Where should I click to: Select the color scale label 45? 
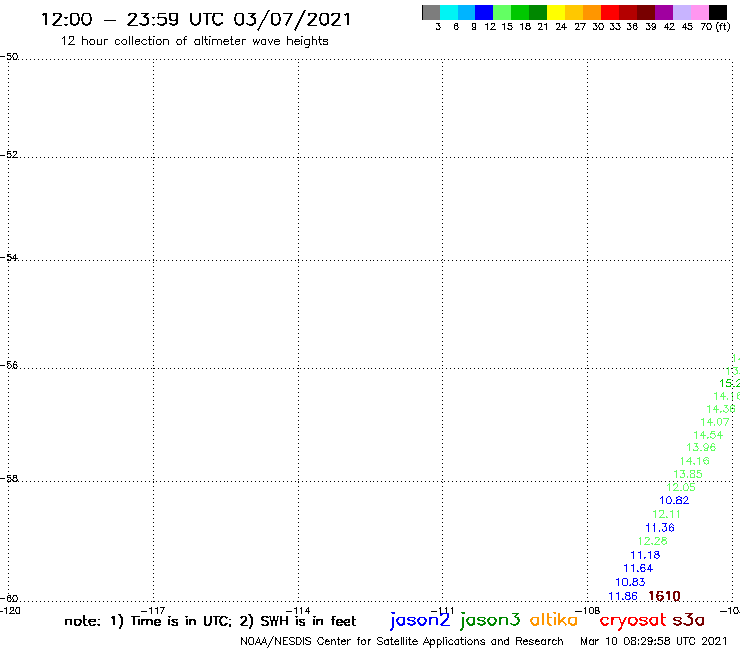[687, 27]
